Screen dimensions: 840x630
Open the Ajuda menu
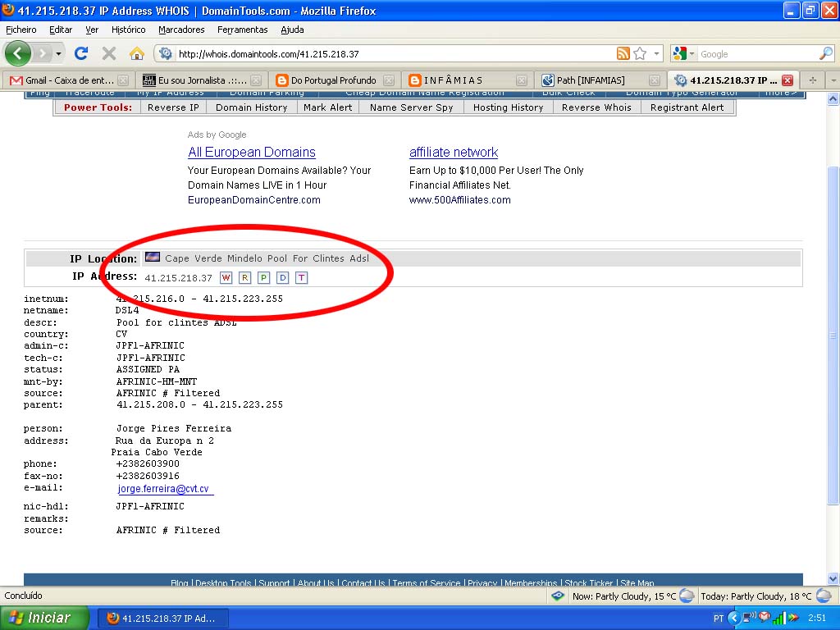click(293, 30)
